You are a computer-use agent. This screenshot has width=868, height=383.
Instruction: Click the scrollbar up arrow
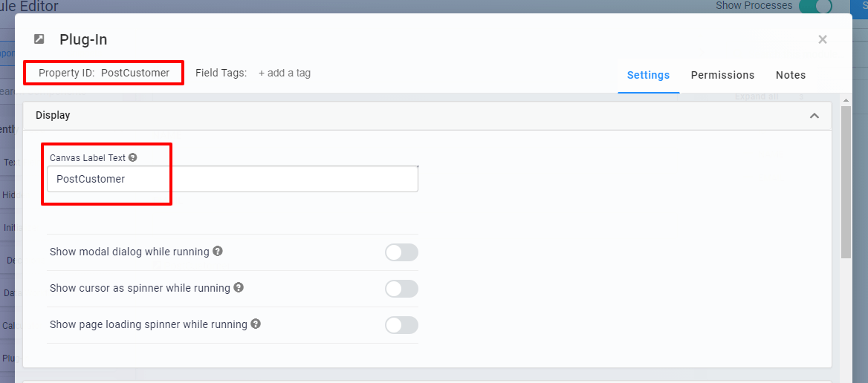pyautogui.click(x=846, y=99)
